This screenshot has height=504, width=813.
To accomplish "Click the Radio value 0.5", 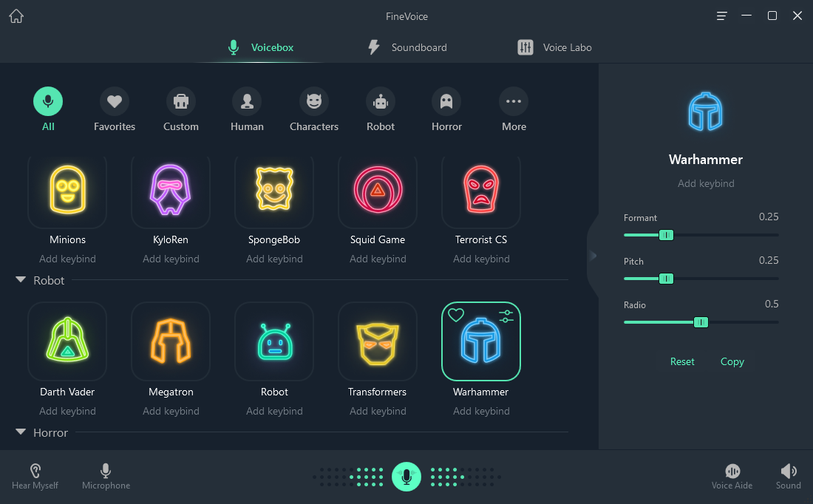I will pos(772,304).
